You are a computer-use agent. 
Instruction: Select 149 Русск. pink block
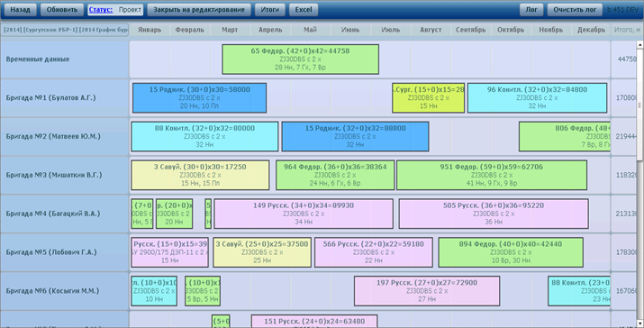point(304,214)
